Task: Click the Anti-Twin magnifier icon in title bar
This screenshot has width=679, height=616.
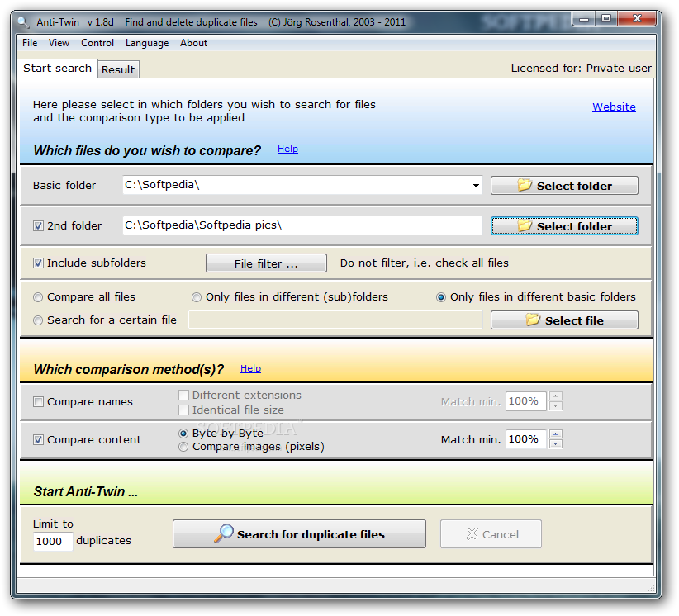Action: [22, 21]
